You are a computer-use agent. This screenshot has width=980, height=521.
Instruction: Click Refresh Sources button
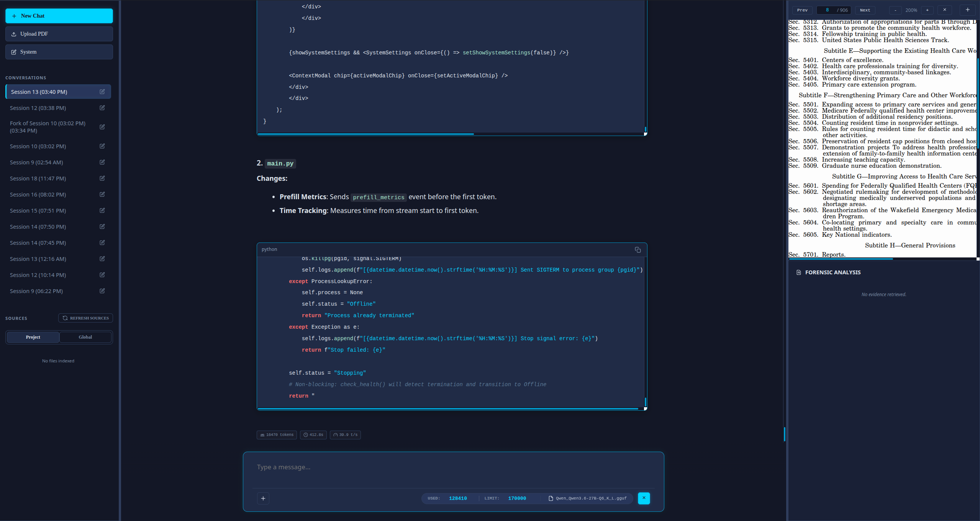coord(85,318)
